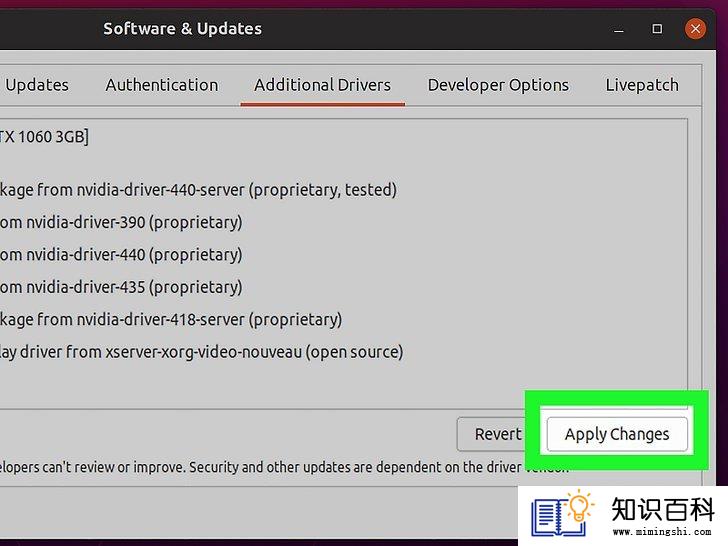Maximize the Software & Updates window

click(657, 29)
